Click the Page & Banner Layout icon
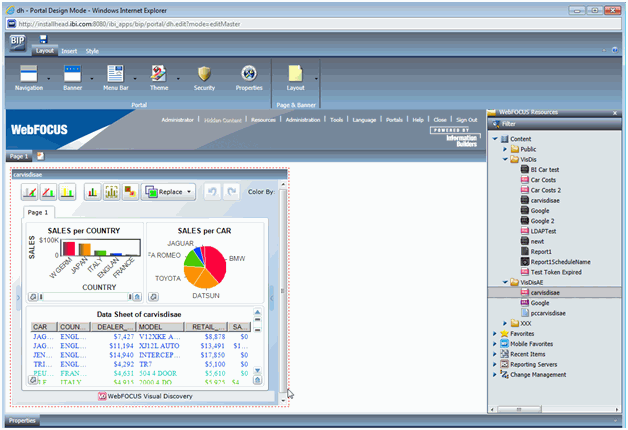Screen dimensions: 628x430 pyautogui.click(x=295, y=74)
